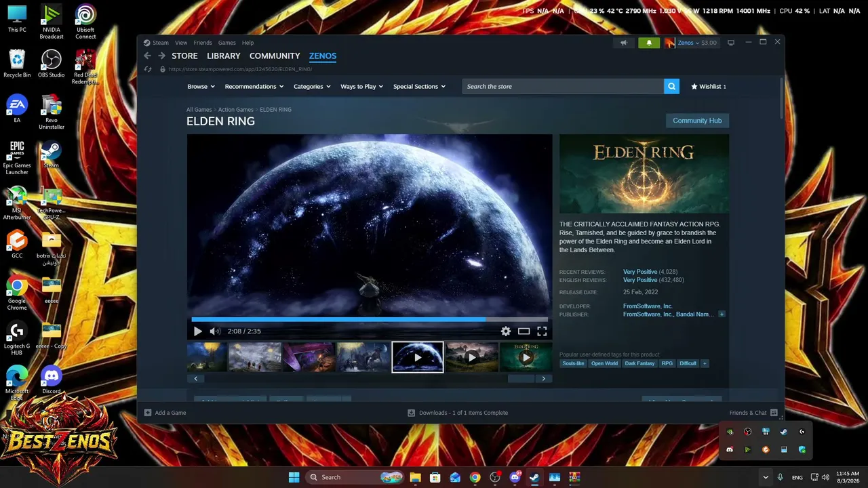This screenshot has height=488, width=868.
Task: Open File Explorer from the taskbar
Action: coord(415,477)
